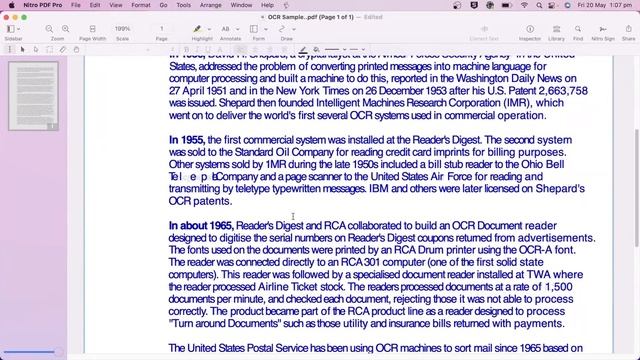Screen dimensions: 640x360
Task: Open the Find search tool
Action: 578,29
